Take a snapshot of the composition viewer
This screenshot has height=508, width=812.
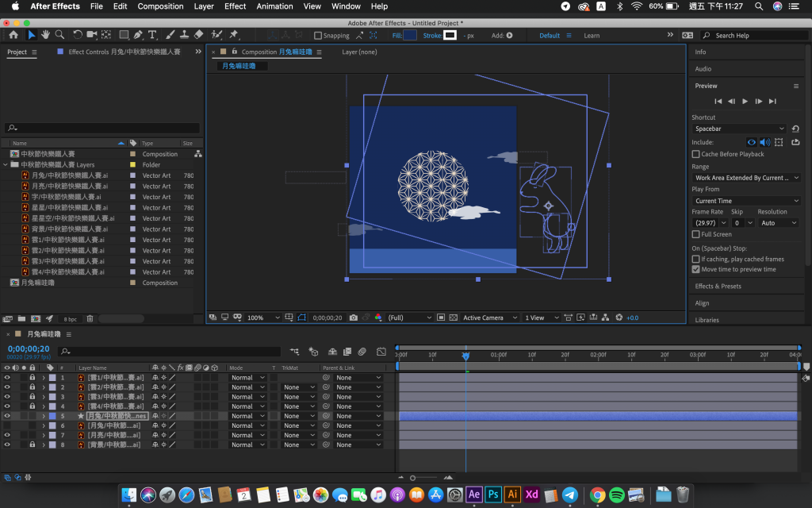pyautogui.click(x=353, y=317)
